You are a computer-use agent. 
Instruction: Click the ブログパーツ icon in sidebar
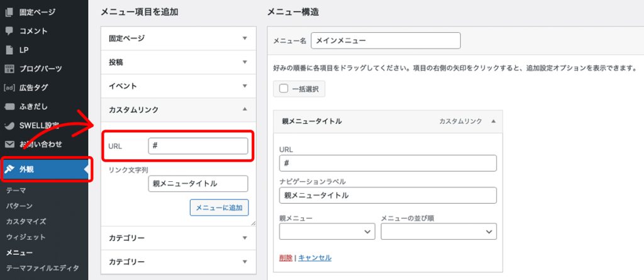tap(9, 69)
